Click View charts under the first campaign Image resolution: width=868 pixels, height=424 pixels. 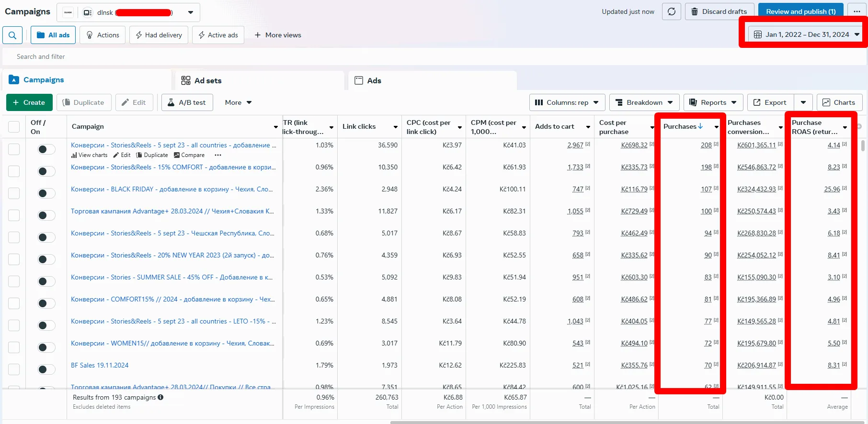tap(90, 155)
